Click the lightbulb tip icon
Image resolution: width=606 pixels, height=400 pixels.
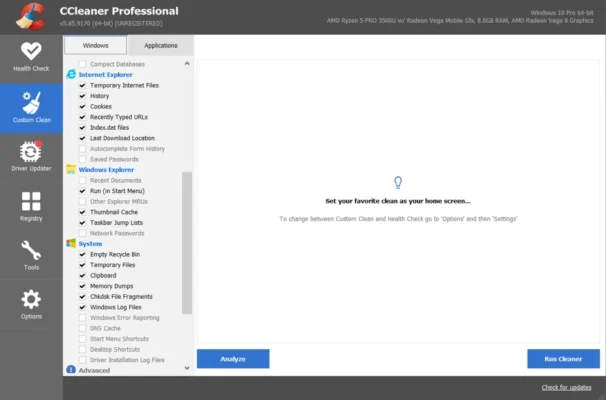398,182
